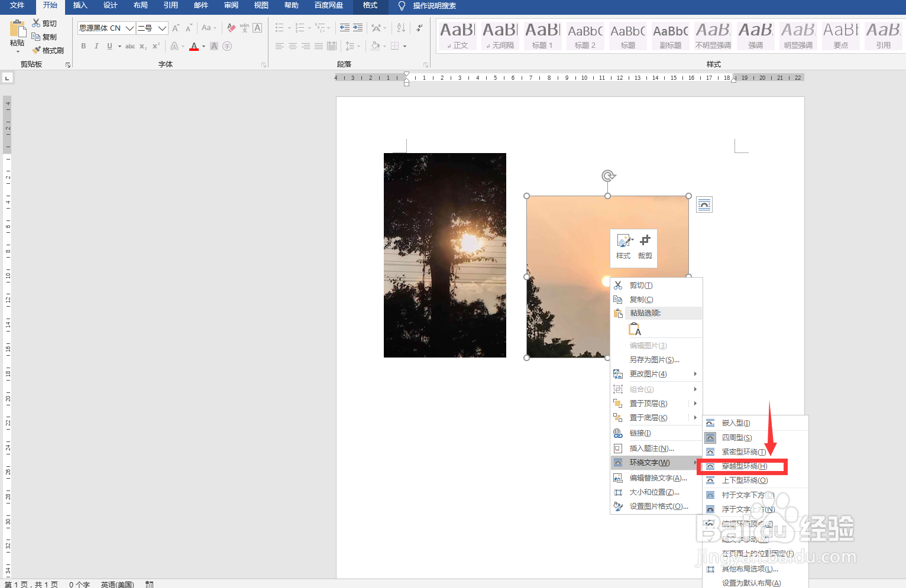
Task: Open the borders dropdown arrow
Action: (x=405, y=46)
